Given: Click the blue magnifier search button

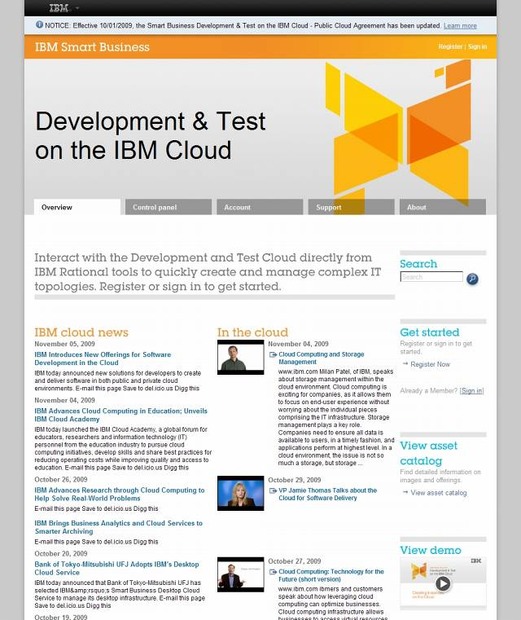Looking at the screenshot, I should pyautogui.click(x=472, y=279).
